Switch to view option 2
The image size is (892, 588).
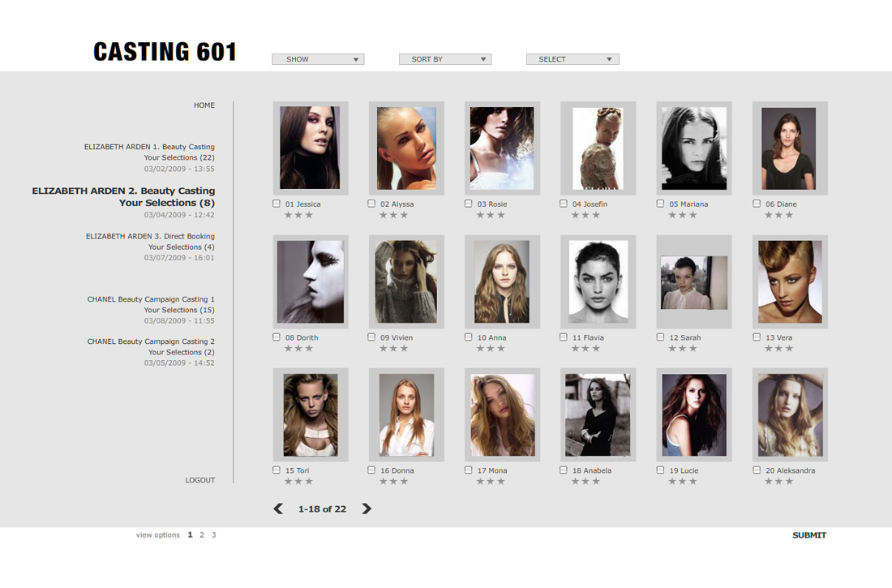202,535
